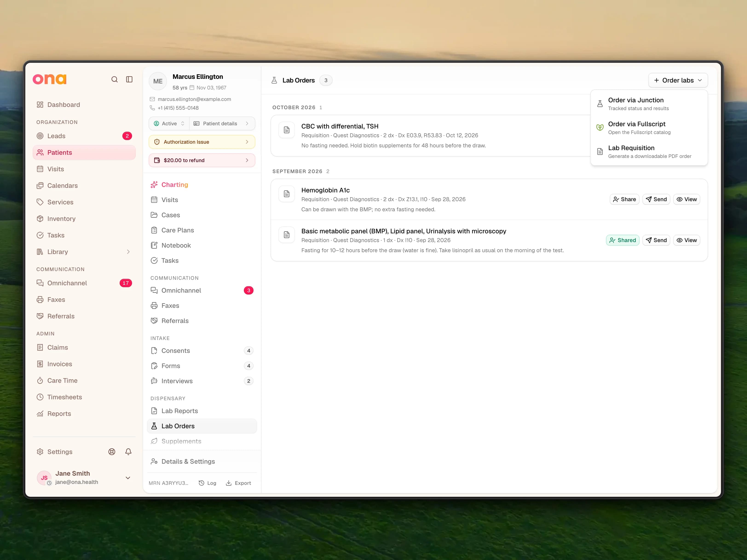Expand the Library submenu chevron
The image size is (747, 560).
click(128, 252)
